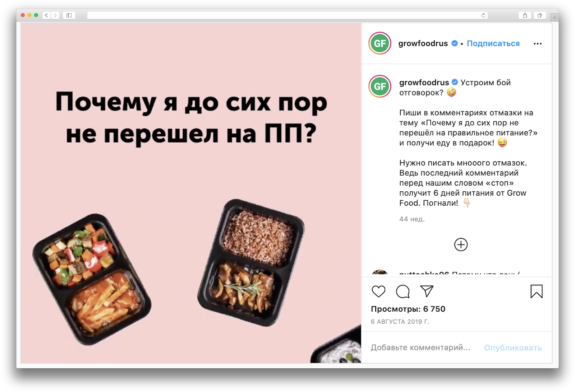
Task: Show all tabs overview button
Action: (x=540, y=15)
